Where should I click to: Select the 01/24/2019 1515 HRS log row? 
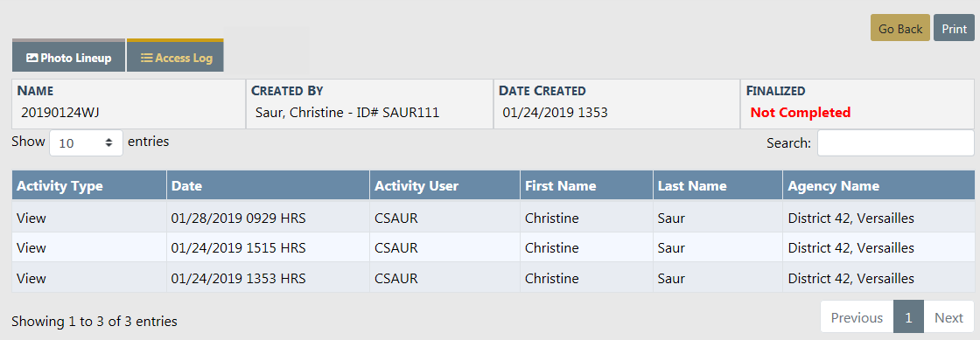[x=493, y=247]
